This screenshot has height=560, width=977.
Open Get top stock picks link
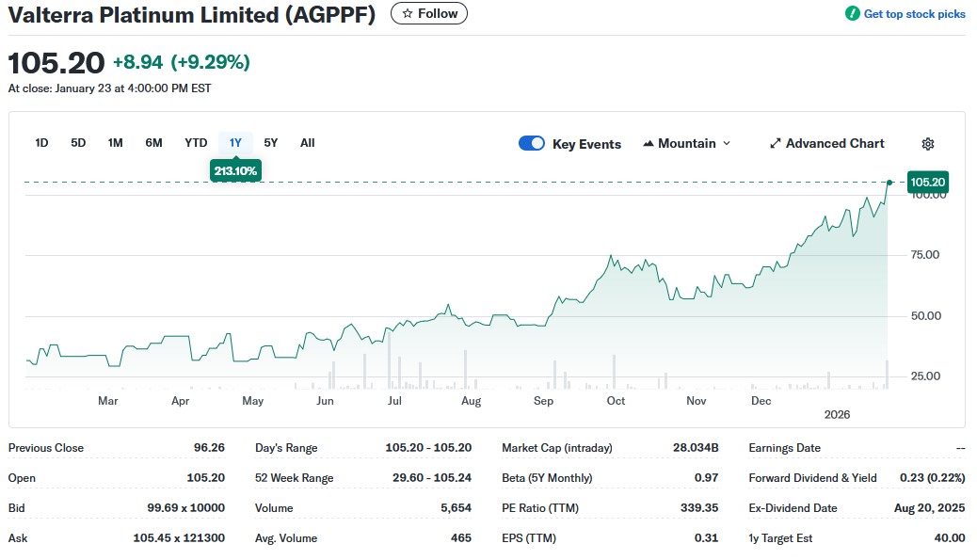[914, 14]
